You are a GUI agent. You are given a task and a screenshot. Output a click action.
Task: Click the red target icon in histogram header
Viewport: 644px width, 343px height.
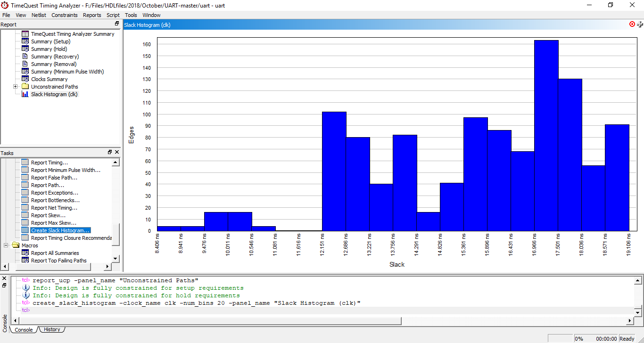tap(632, 24)
